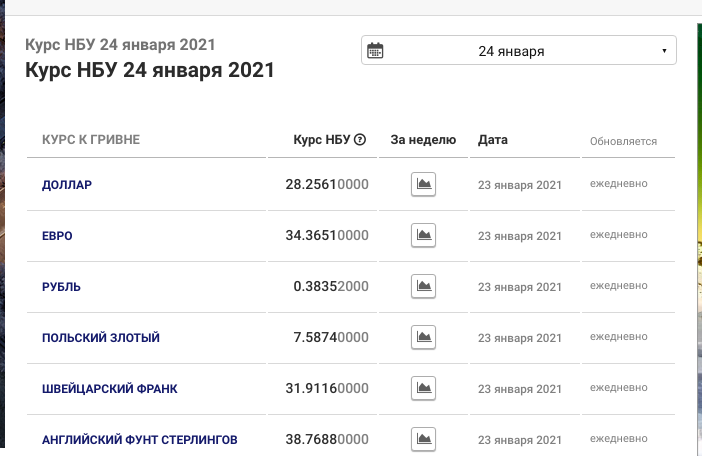Select the euro rate 34.36510000
702x456 pixels.
click(327, 235)
